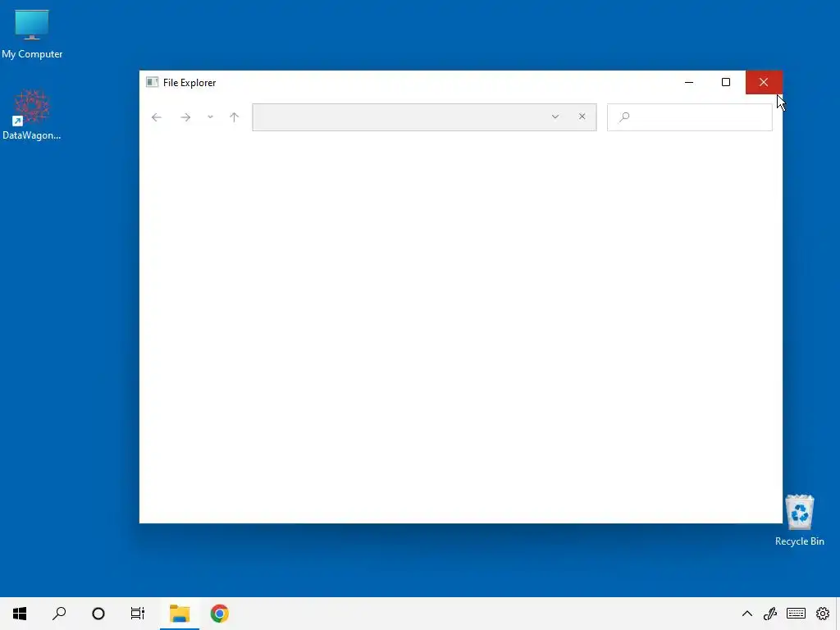
Task: Select the DataWagon desktop shortcut
Action: tap(32, 115)
